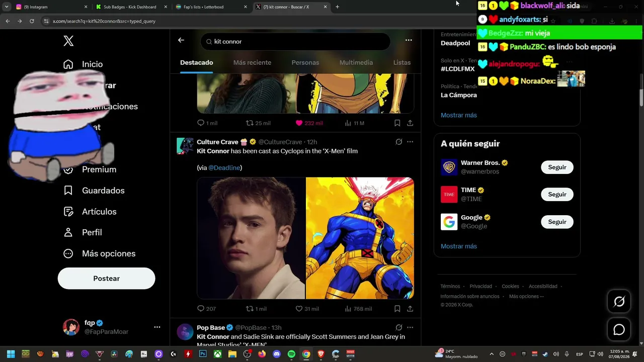The width and height of the screenshot is (644, 362).
Task: Switch to the Personas tab
Action: (x=305, y=62)
